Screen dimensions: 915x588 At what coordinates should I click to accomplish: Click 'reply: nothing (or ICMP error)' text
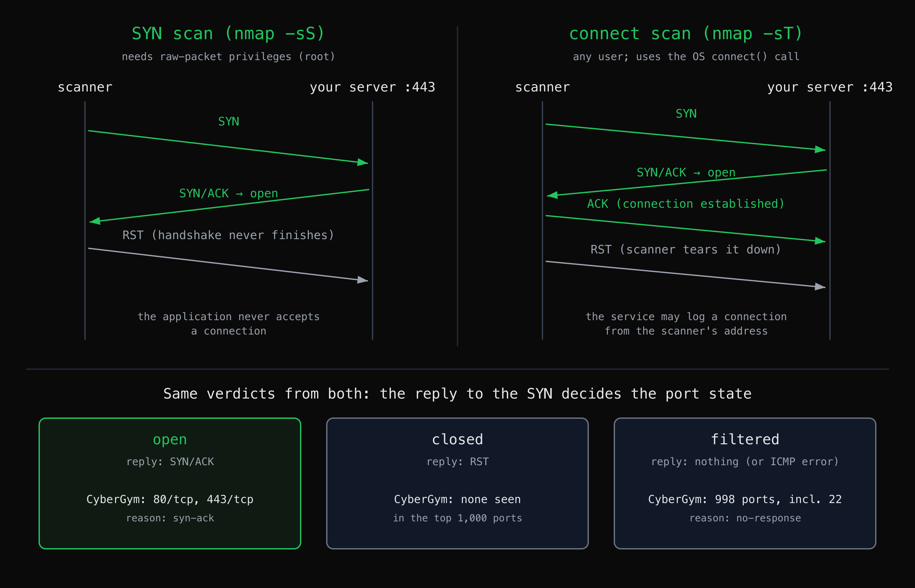(x=745, y=462)
